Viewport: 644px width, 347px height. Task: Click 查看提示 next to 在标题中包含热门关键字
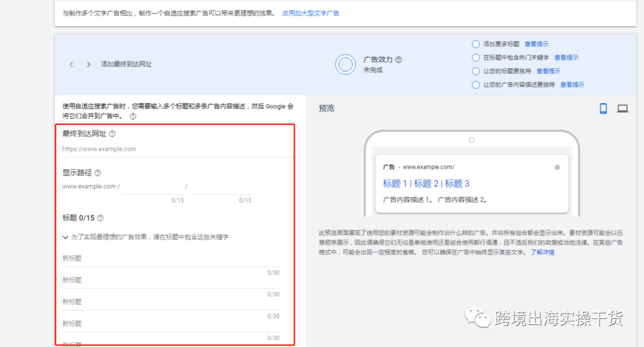[x=566, y=57]
